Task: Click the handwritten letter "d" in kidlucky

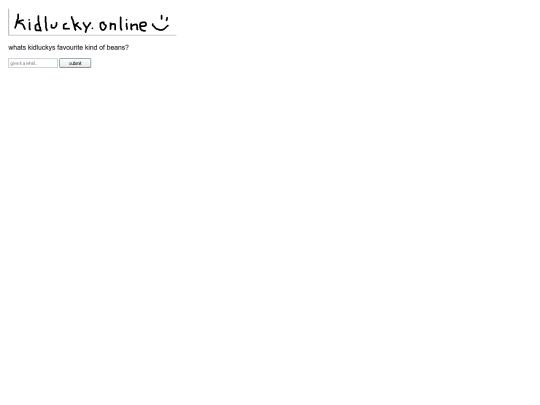Action: [x=38, y=23]
